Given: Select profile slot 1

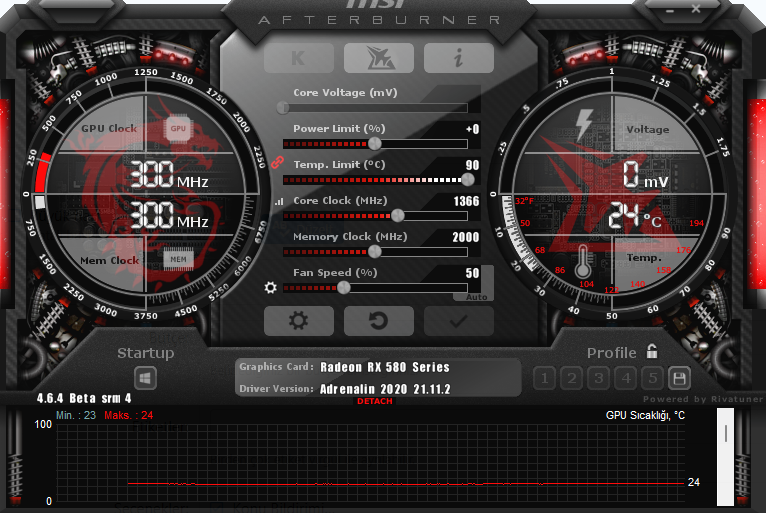Looking at the screenshot, I should coord(544,378).
